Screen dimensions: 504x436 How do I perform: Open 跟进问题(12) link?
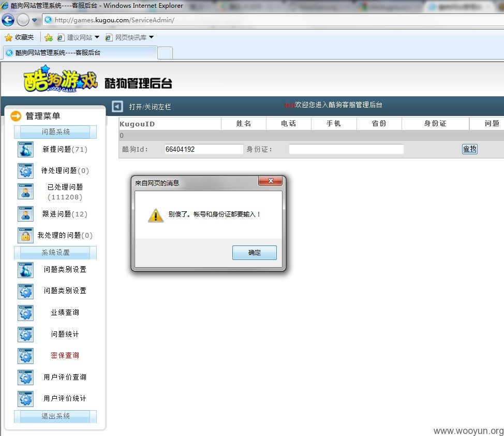(x=65, y=214)
